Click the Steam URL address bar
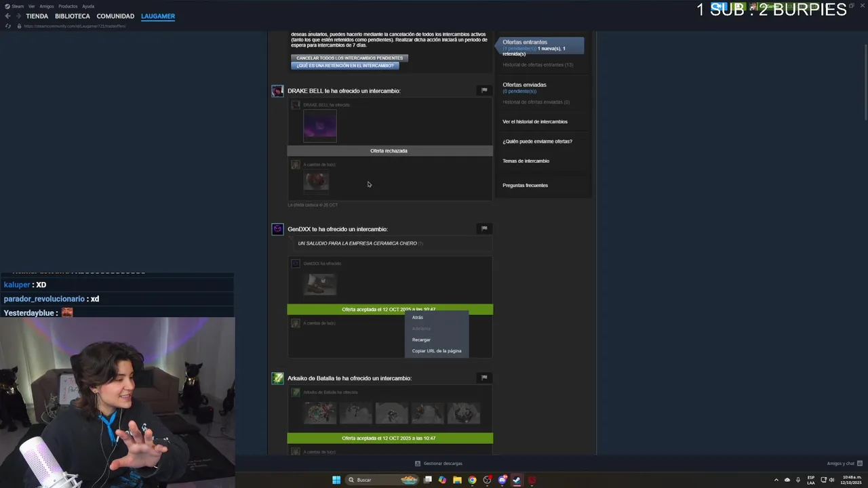 click(75, 26)
